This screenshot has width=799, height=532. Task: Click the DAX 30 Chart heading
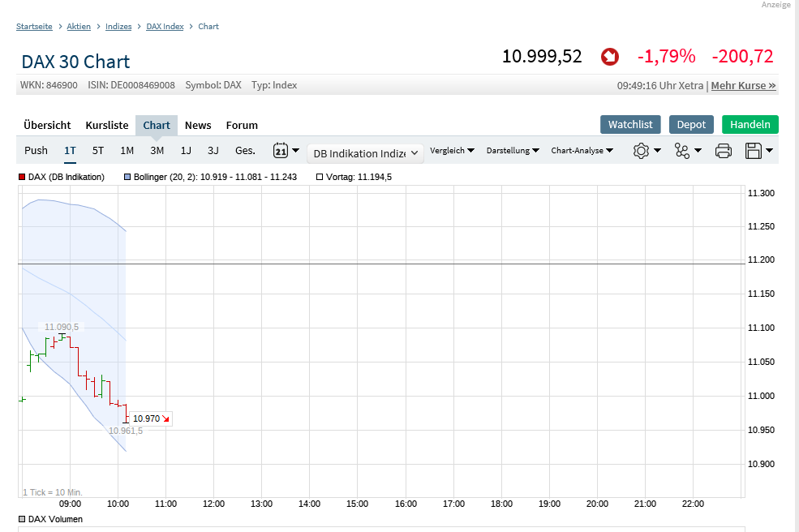coord(75,62)
